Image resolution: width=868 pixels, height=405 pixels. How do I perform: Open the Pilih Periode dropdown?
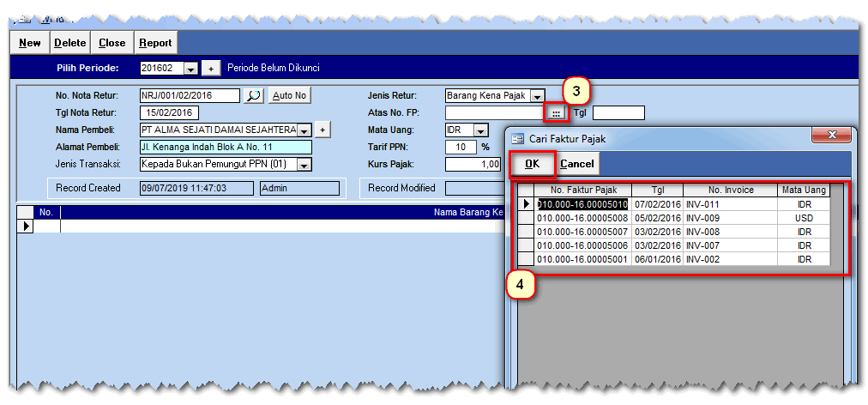190,69
